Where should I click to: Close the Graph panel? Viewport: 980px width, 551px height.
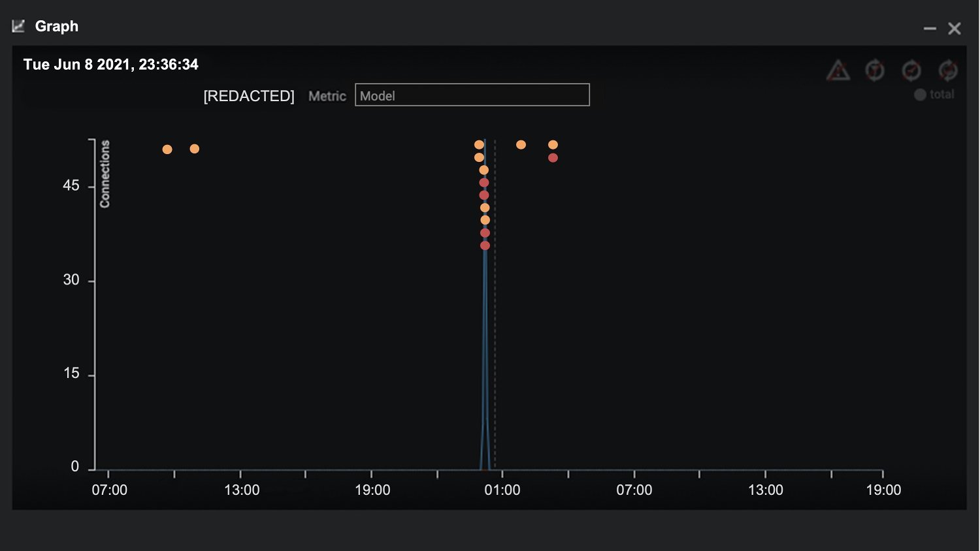pyautogui.click(x=955, y=29)
